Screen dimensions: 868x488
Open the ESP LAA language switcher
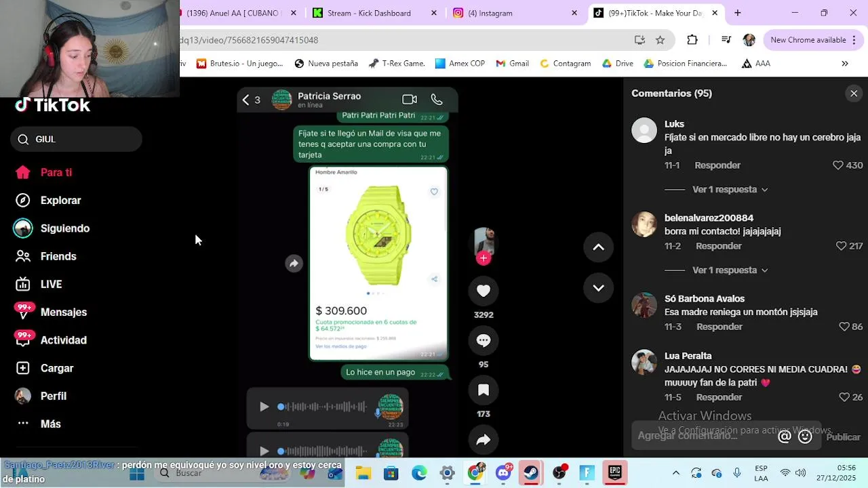coord(761,473)
